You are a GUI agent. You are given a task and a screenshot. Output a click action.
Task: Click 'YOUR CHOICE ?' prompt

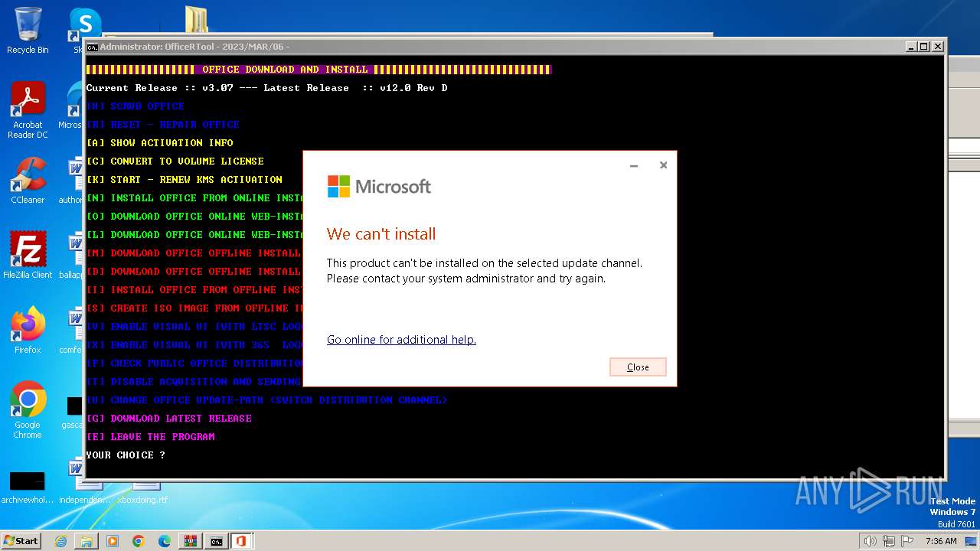[126, 455]
